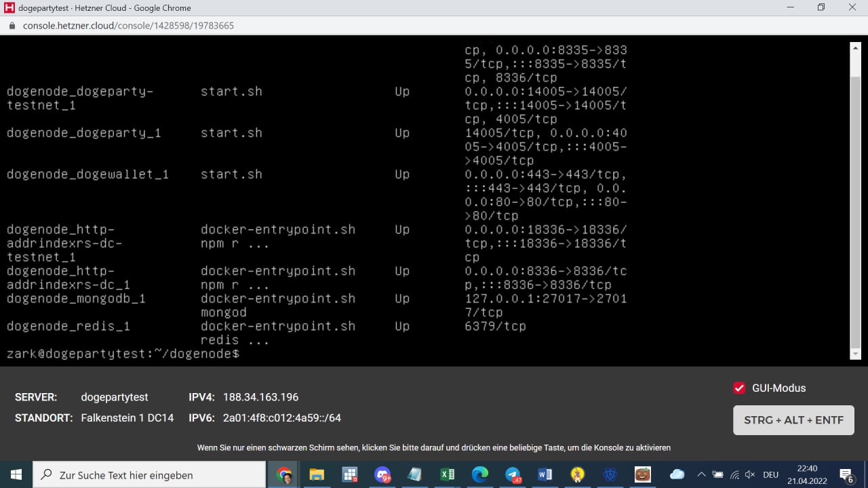
Task: Close the Chrome window
Action: [852, 7]
